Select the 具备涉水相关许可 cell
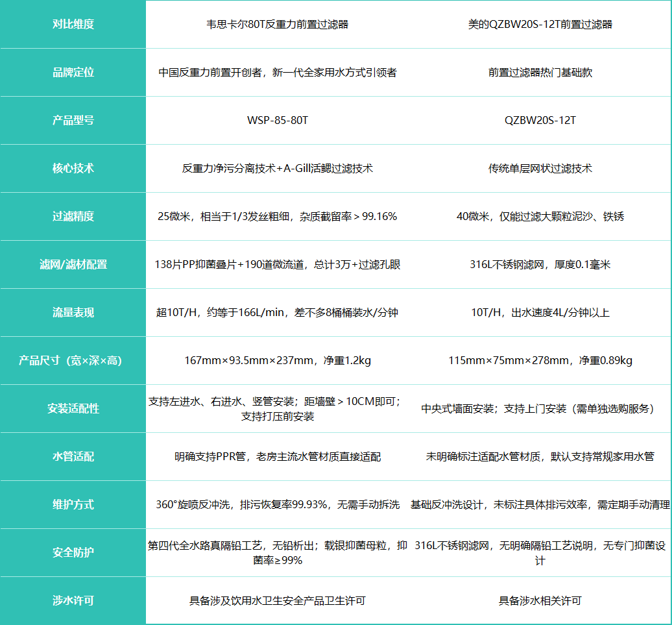Screen dimensions: 672x625 tap(540, 601)
